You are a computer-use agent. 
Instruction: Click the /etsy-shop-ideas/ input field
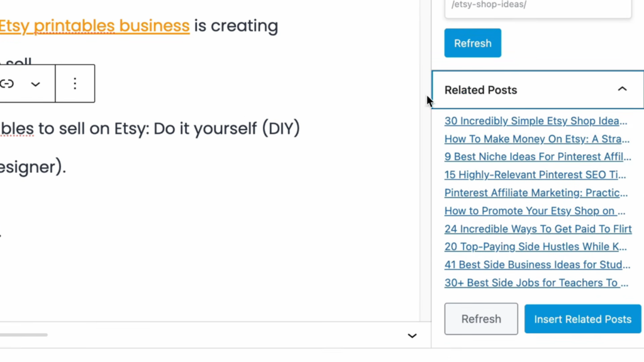pos(538,8)
